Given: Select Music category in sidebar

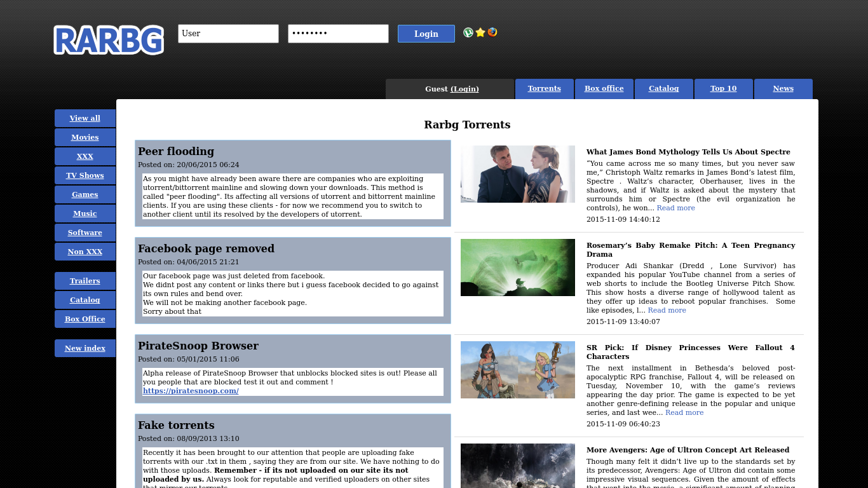Looking at the screenshot, I should click(x=85, y=213).
